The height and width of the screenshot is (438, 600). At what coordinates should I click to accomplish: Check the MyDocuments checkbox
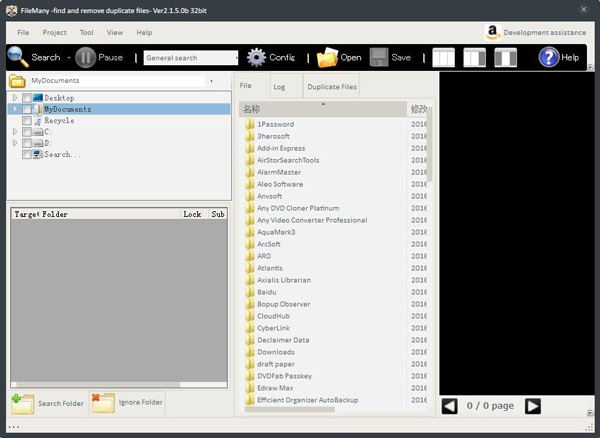click(x=27, y=109)
